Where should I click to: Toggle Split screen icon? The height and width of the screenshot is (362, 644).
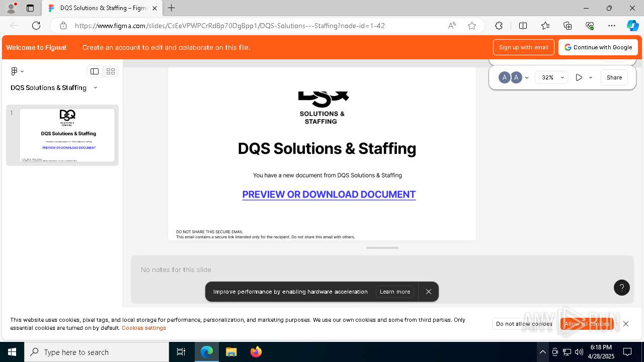click(x=523, y=26)
